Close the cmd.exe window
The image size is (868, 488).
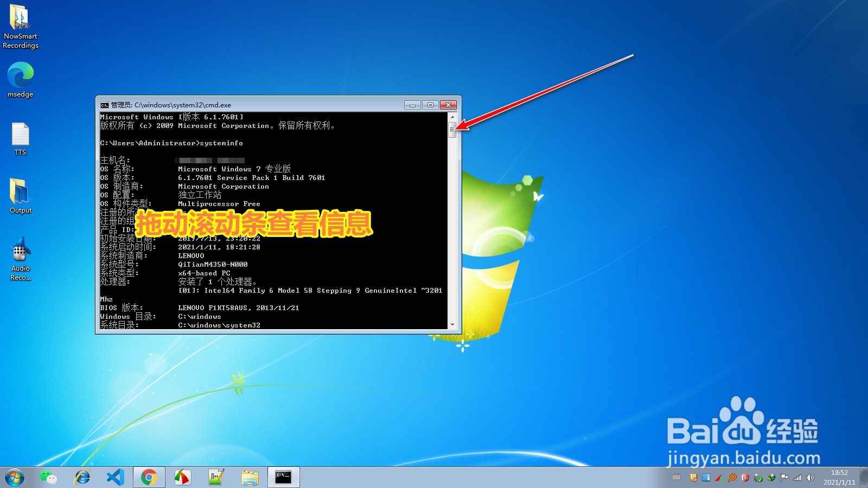click(x=448, y=105)
